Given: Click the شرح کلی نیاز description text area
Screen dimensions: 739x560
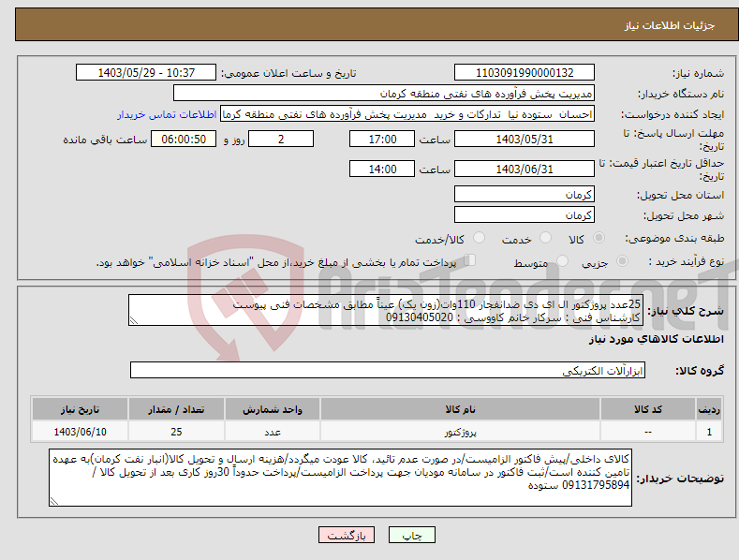Looking at the screenshot, I should coord(385,310).
